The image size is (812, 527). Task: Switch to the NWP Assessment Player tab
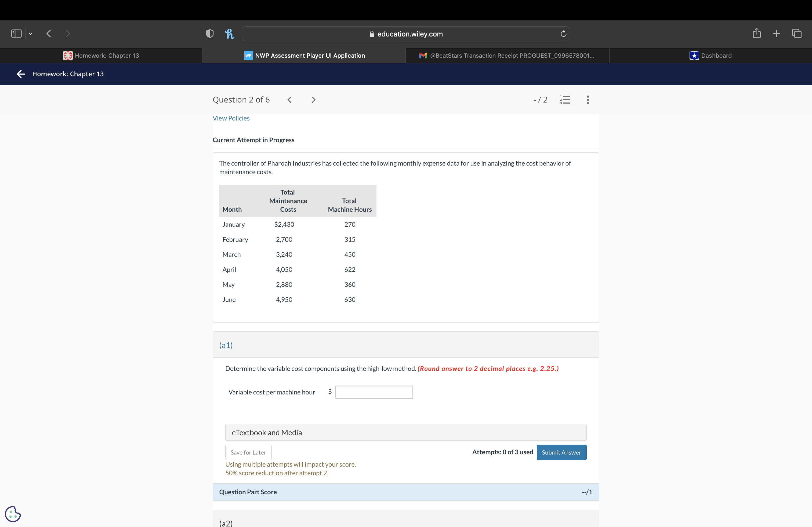(304, 55)
